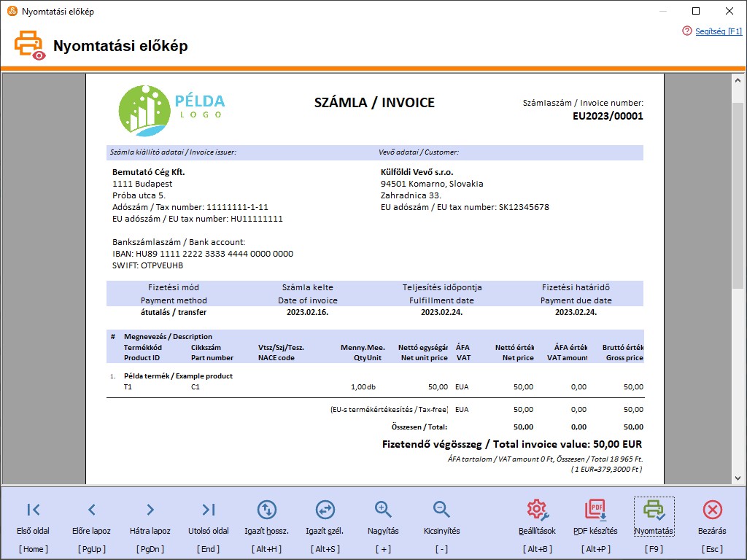The width and height of the screenshot is (747, 560).
Task: Jump to the first page with Első oldal
Action: tap(33, 518)
